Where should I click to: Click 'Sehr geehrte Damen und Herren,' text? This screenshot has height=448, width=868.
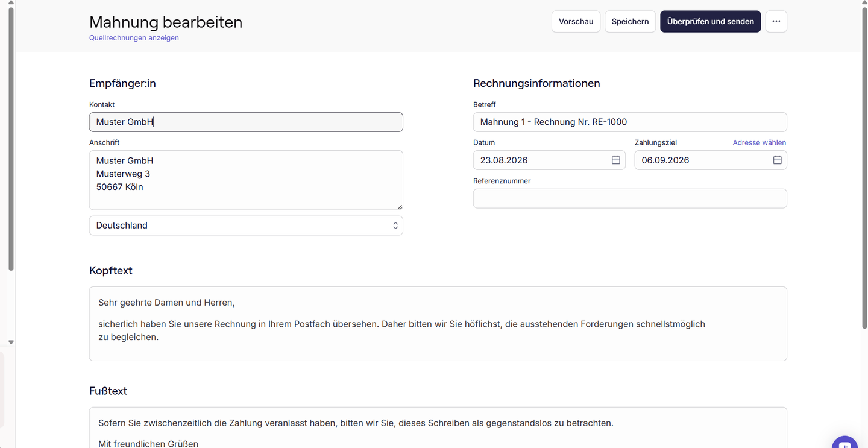click(x=166, y=303)
